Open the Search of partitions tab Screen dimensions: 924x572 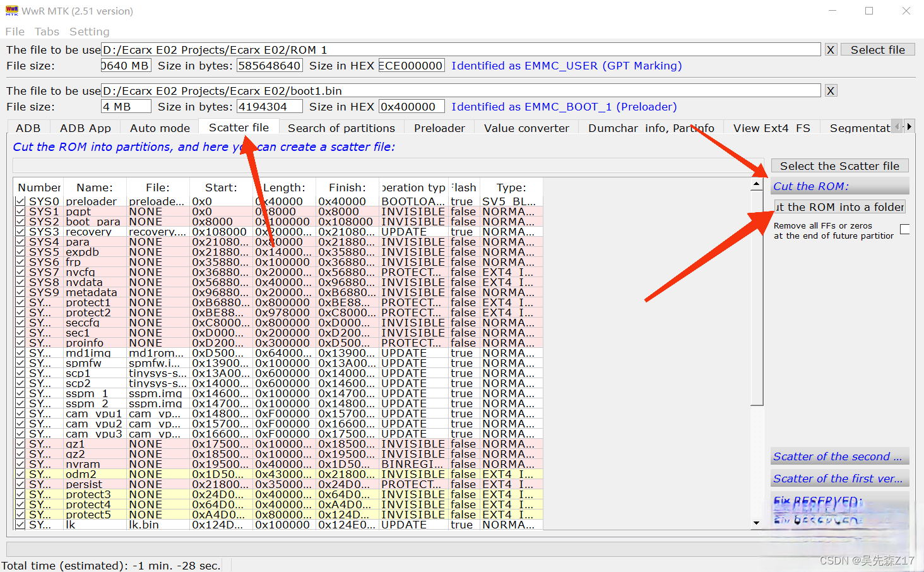[x=341, y=128]
